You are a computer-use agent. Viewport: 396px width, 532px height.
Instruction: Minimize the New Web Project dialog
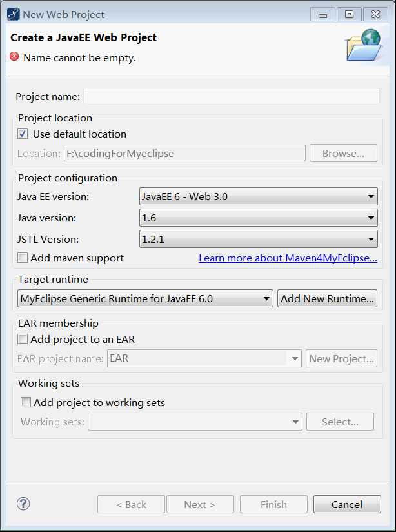tap(322, 15)
